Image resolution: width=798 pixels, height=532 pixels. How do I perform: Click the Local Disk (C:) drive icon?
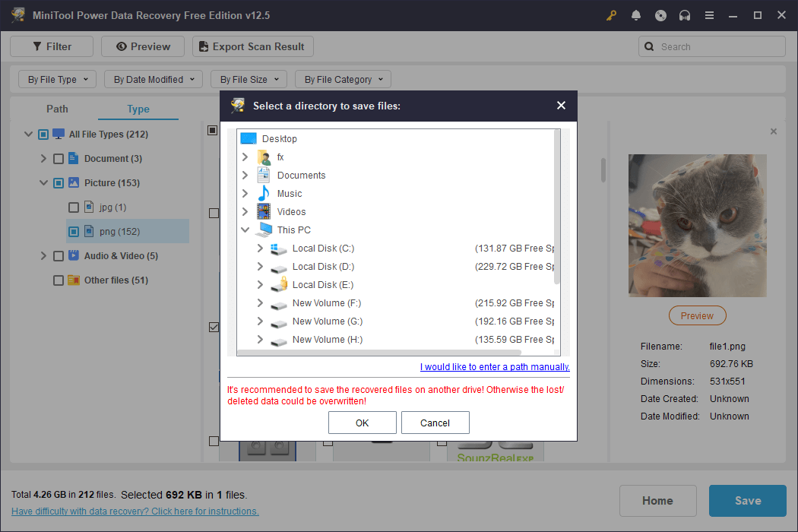tap(278, 249)
